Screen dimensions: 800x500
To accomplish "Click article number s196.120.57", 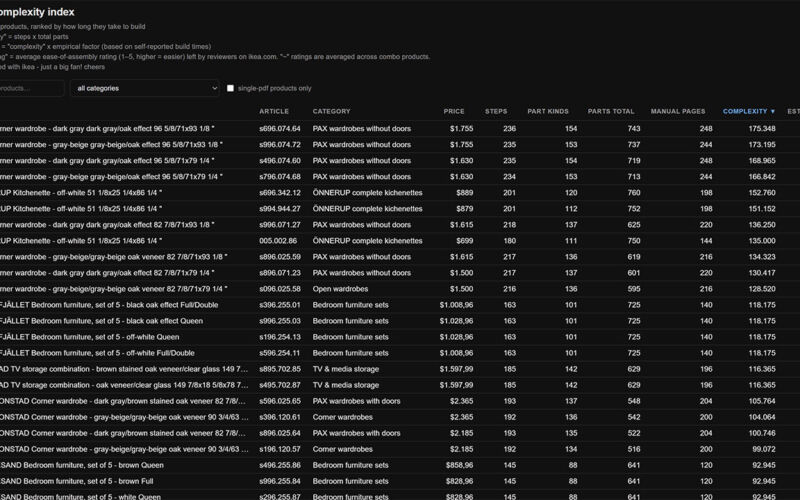I will coord(280,449).
